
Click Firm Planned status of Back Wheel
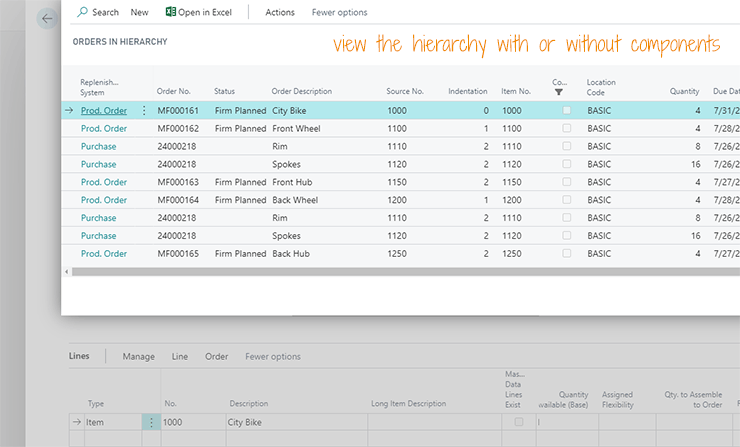(240, 200)
